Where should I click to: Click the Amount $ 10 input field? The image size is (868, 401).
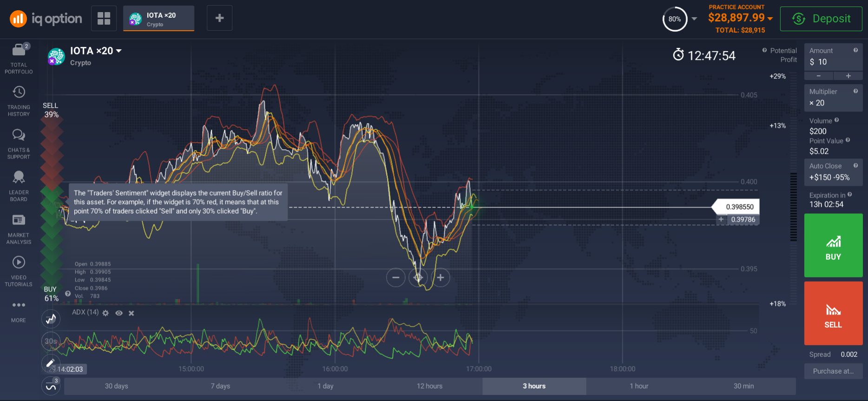tap(833, 57)
